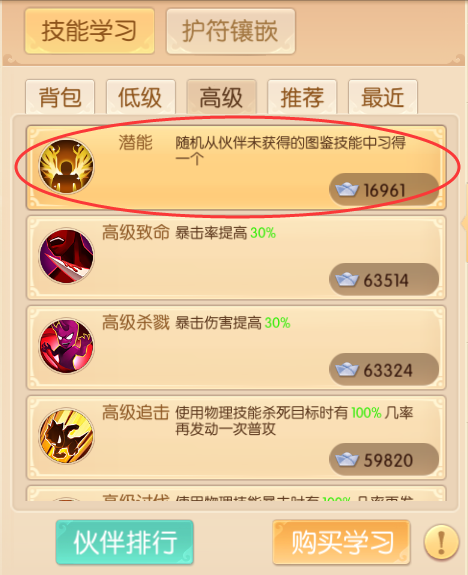
Task: Click the 购买学习 purchase button
Action: point(341,542)
